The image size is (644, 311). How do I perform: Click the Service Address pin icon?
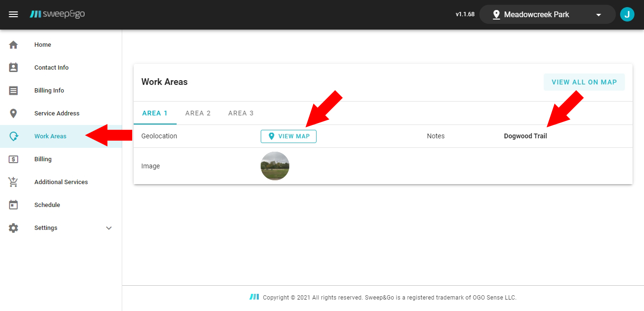point(13,114)
